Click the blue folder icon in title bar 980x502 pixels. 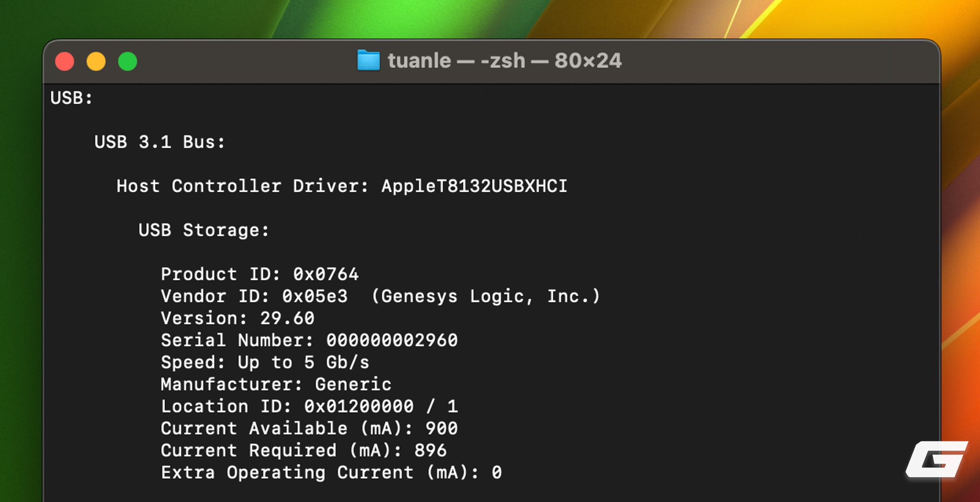coord(368,61)
